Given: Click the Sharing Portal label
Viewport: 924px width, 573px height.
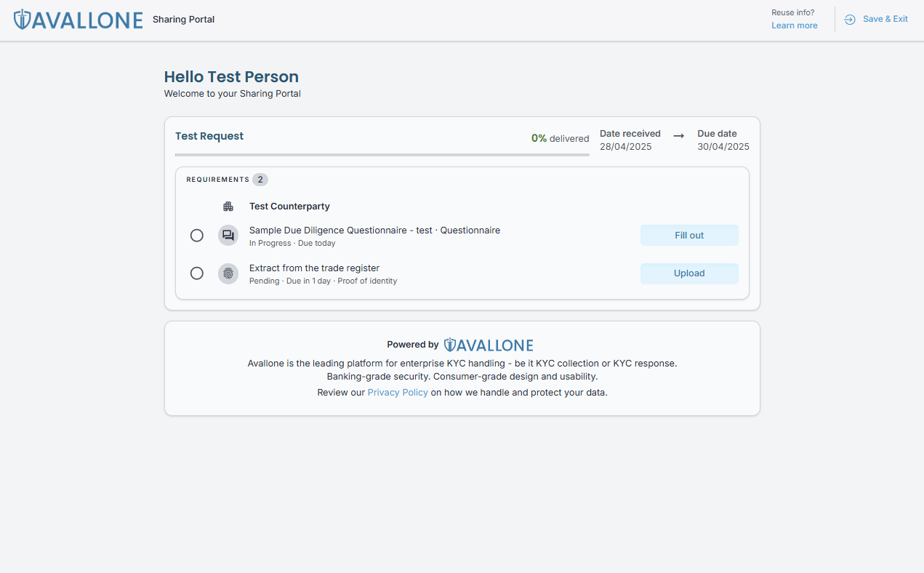Looking at the screenshot, I should 183,20.
